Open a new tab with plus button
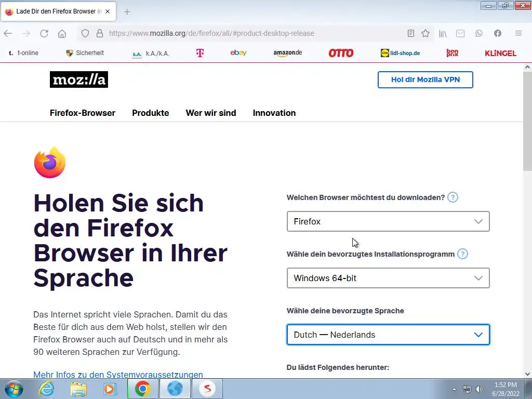 coord(127,12)
